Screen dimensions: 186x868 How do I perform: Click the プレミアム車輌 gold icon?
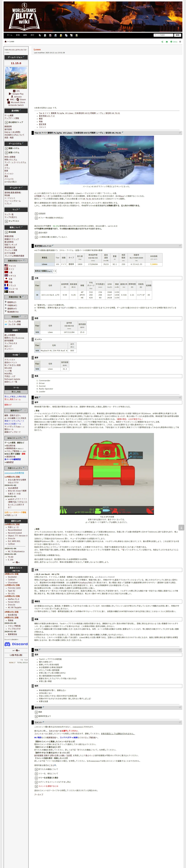6,321
